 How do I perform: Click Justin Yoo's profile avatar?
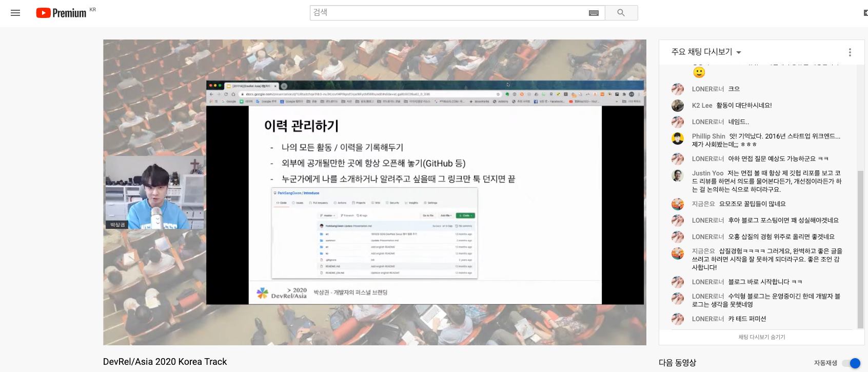678,175
